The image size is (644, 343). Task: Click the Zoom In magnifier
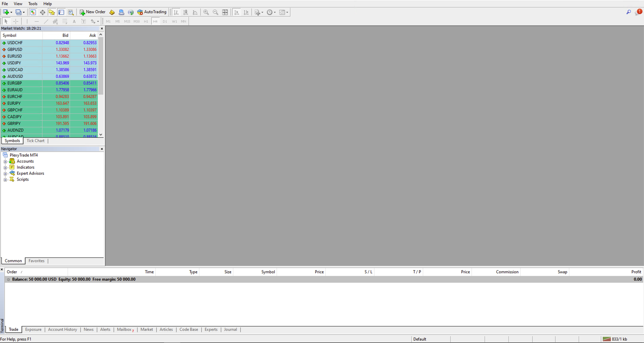click(x=206, y=12)
